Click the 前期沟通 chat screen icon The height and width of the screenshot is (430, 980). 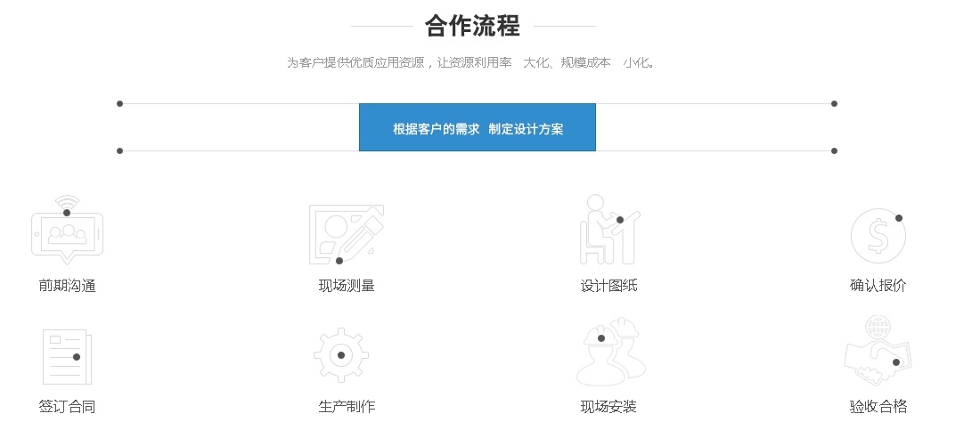click(x=67, y=231)
